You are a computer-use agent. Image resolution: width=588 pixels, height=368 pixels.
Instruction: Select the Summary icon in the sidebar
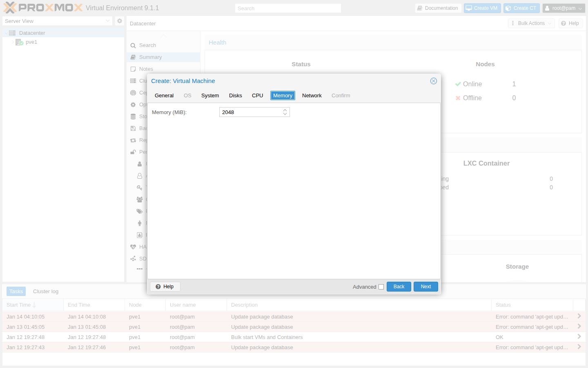tap(133, 57)
